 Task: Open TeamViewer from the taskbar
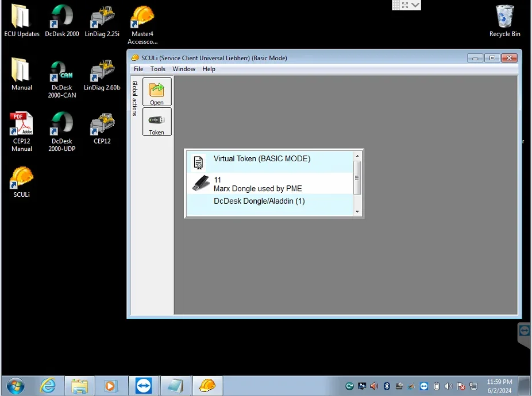(x=143, y=386)
